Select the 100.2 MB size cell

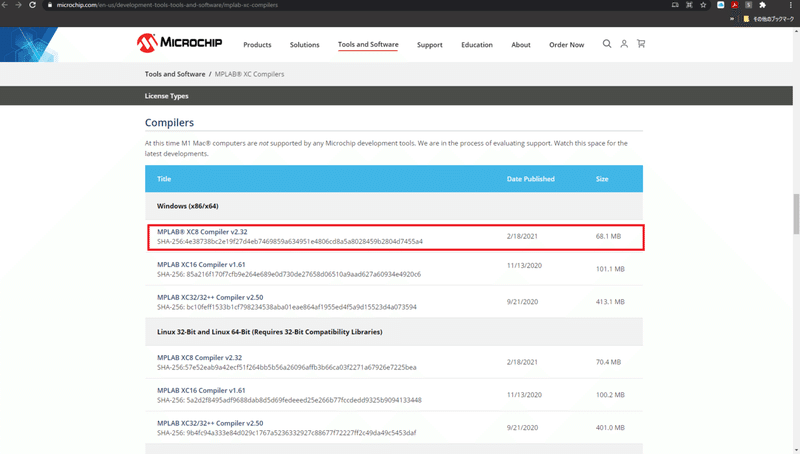click(x=610, y=395)
